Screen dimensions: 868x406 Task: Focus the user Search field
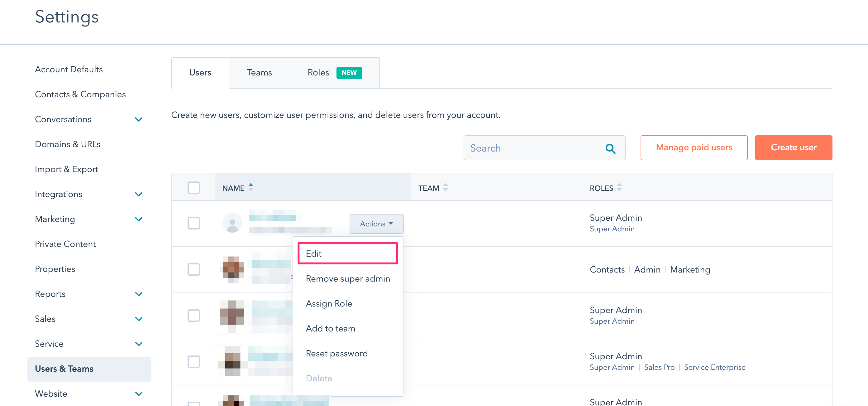coord(544,148)
